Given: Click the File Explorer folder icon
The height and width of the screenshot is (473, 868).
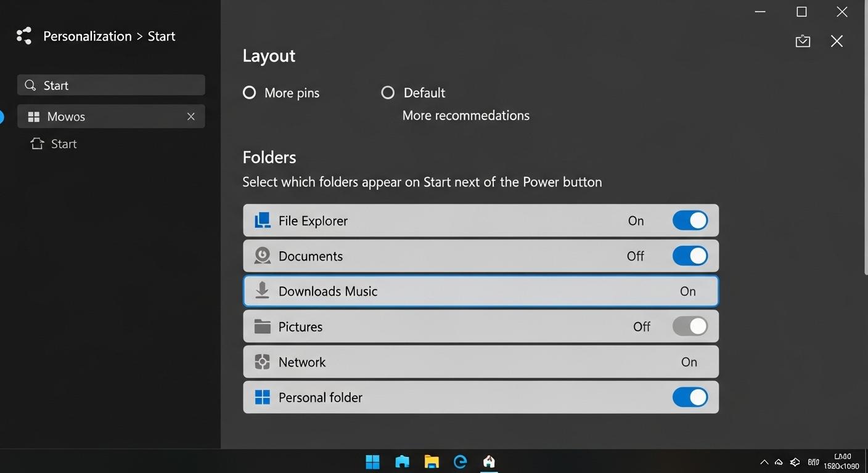Looking at the screenshot, I should pos(262,220).
